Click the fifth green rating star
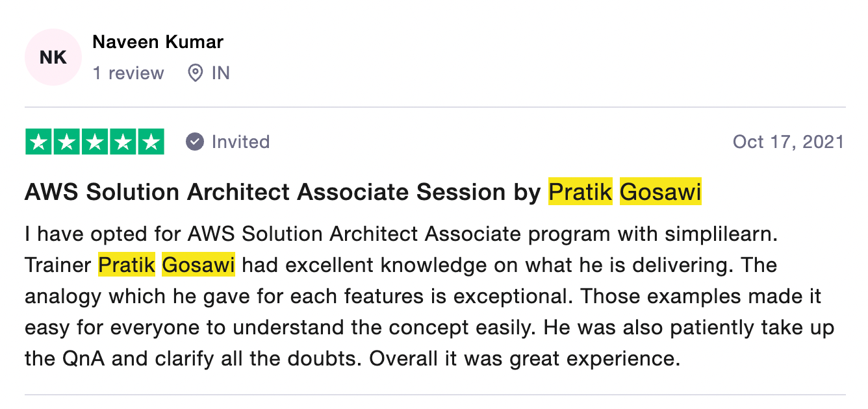Screen dimensions: 868x409 151,142
